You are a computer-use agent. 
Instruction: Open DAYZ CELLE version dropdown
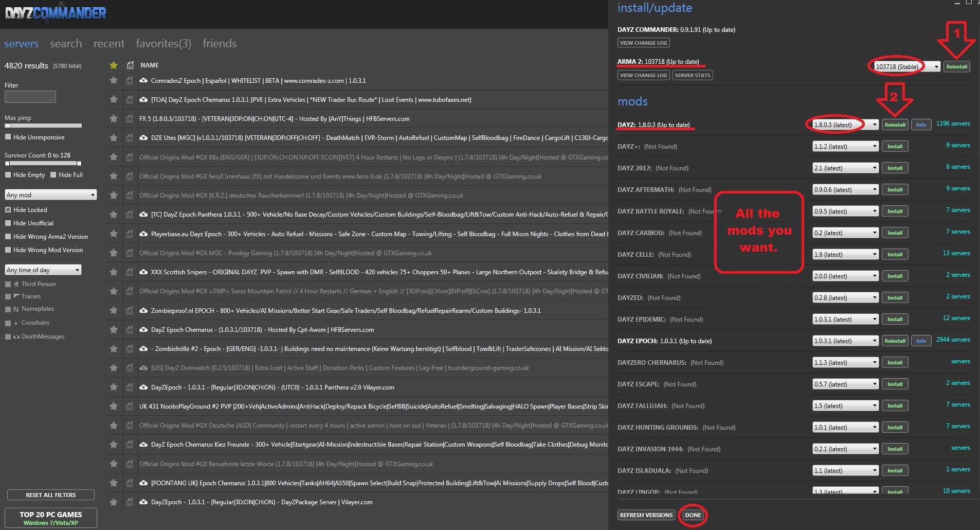[845, 254]
